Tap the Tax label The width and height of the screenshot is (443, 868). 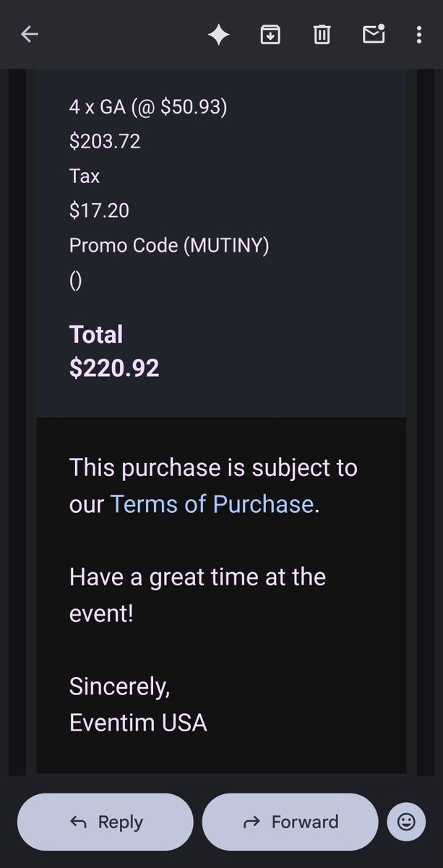(x=85, y=176)
